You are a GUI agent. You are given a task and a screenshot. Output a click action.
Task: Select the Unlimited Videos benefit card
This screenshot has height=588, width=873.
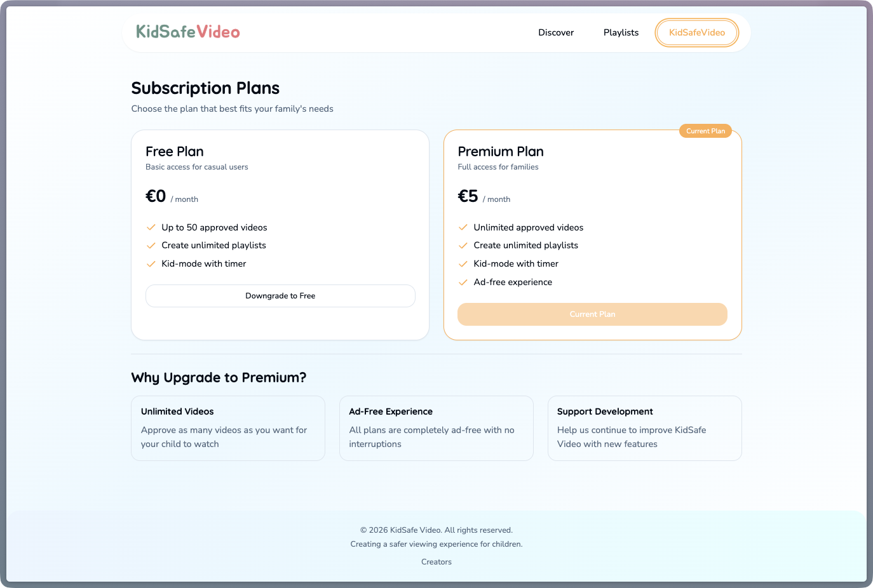tap(228, 429)
